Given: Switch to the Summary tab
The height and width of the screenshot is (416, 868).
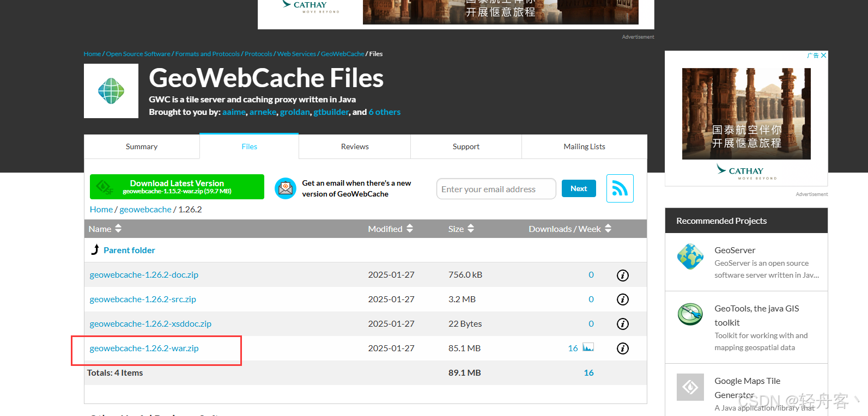Looking at the screenshot, I should [142, 146].
